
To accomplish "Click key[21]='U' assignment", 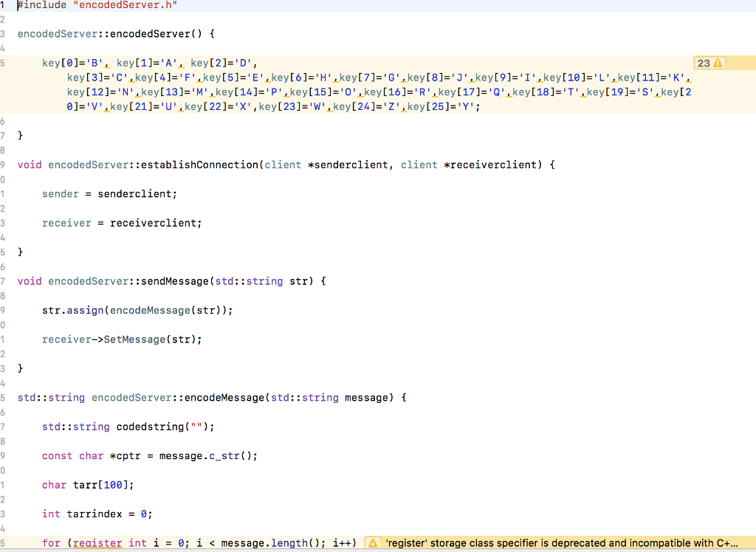I will point(144,106).
